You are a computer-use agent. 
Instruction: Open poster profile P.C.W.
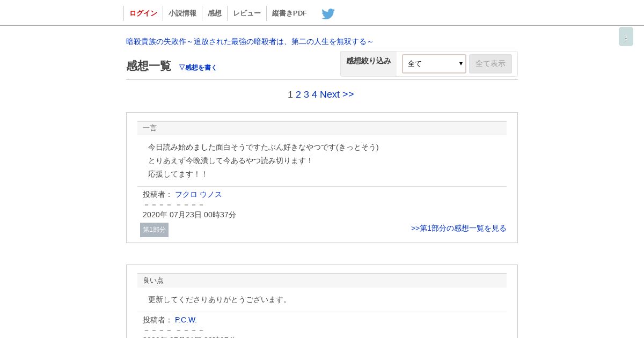[186, 320]
